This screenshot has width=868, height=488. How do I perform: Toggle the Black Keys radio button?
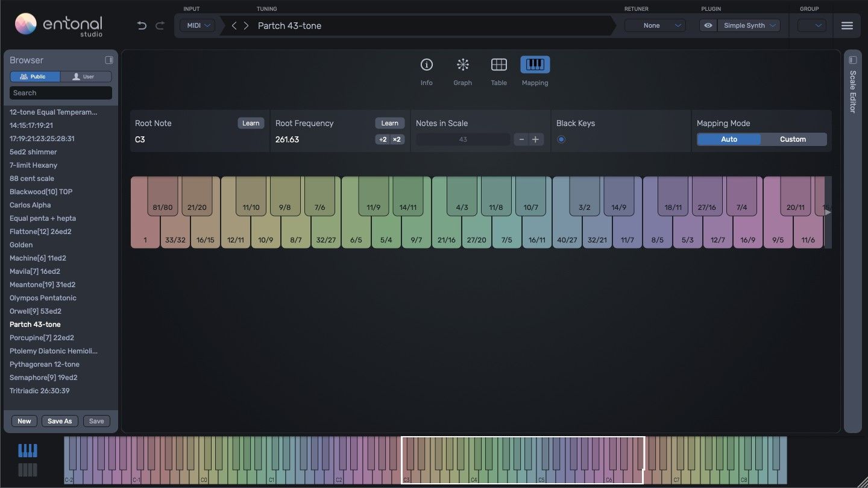[561, 139]
